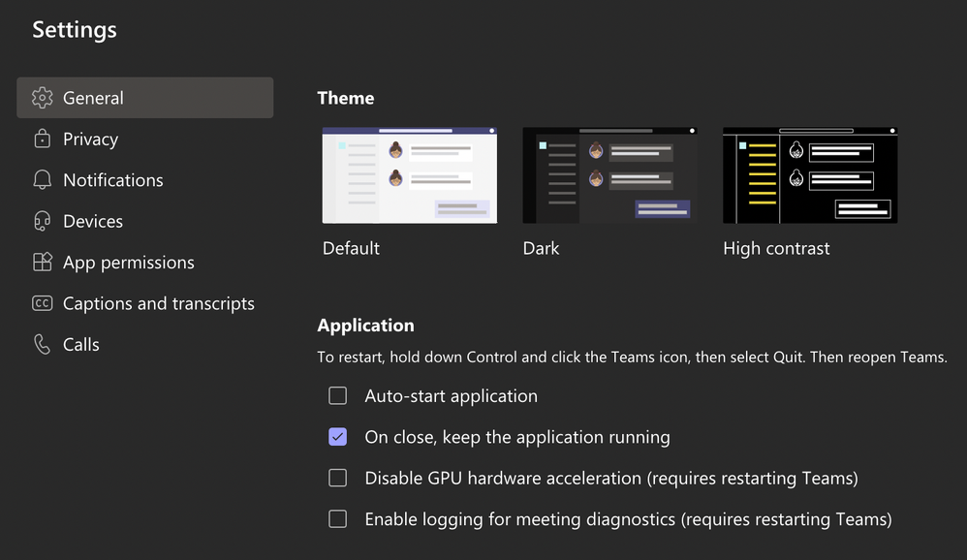
Task: Select the High contrast theme thumbnail
Action: coord(810,175)
